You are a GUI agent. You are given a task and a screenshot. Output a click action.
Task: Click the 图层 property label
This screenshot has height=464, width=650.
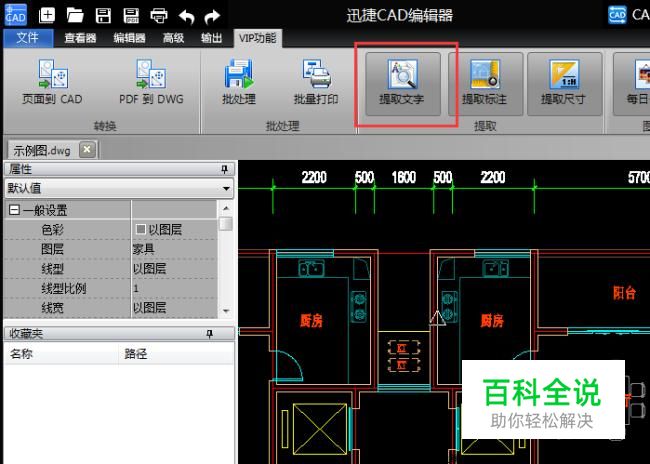pyautogui.click(x=52, y=249)
